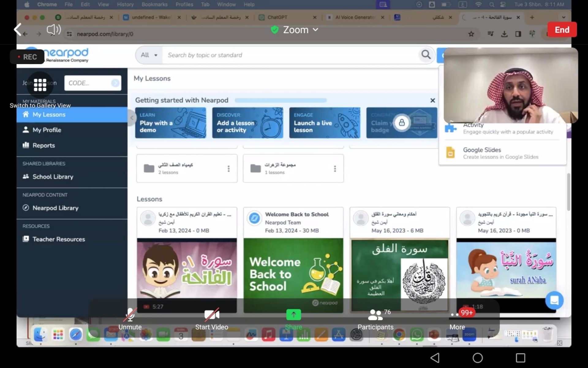
Task: Open the سورة الفلق lesson thumbnail
Action: [400, 275]
